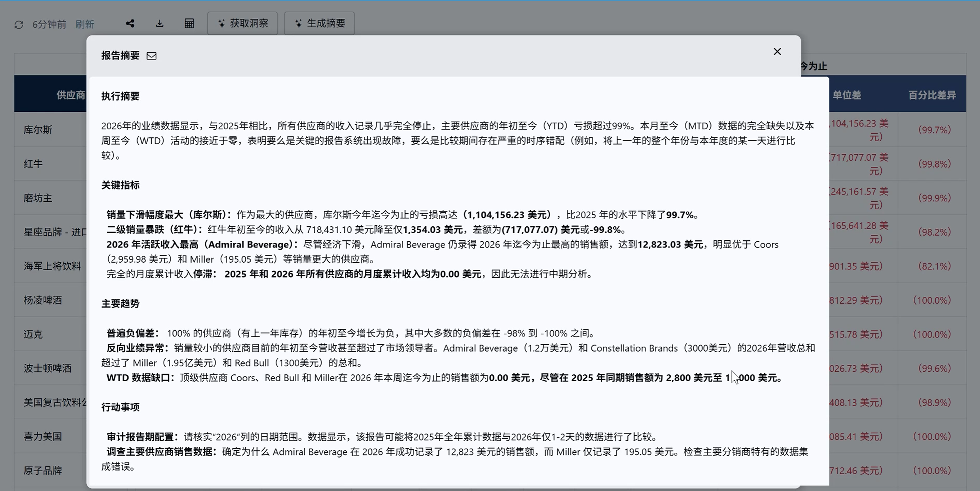Click the 行动事项 heading in summary
Screen dimensions: 980x491
(x=120, y=407)
